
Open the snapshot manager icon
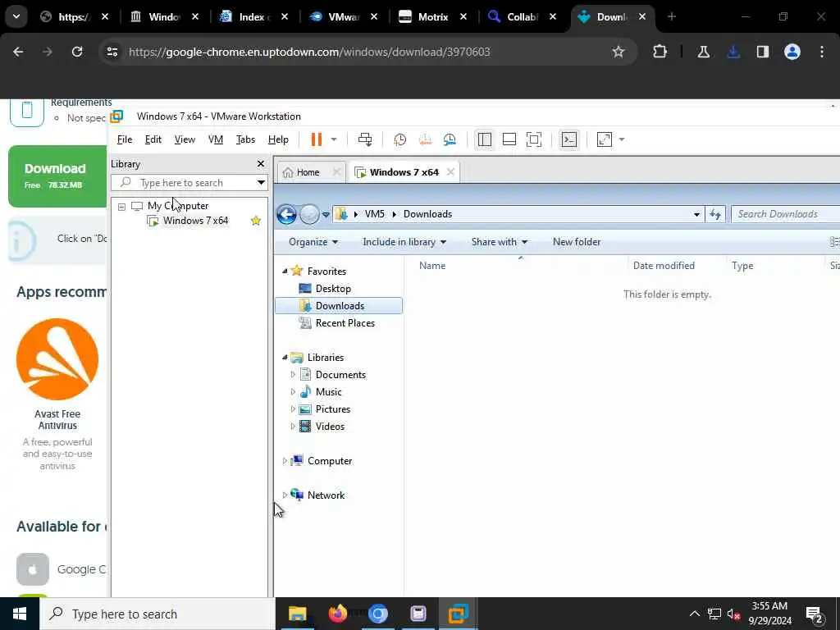450,139
